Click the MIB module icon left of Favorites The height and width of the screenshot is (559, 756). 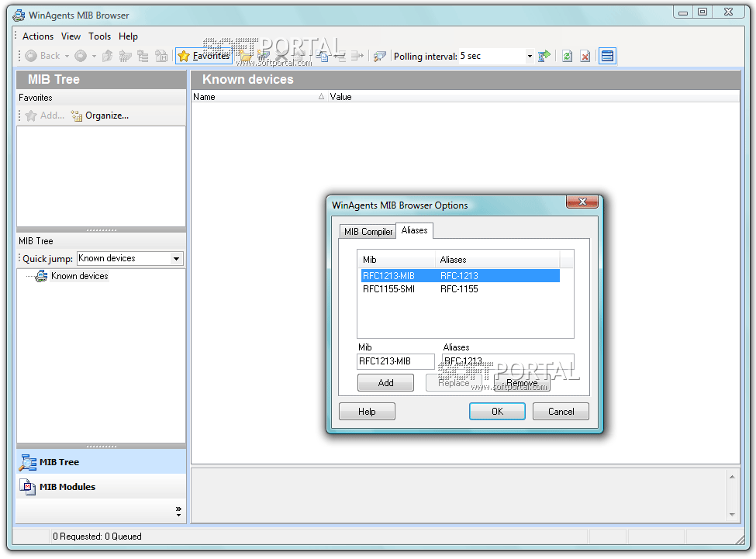coord(161,57)
